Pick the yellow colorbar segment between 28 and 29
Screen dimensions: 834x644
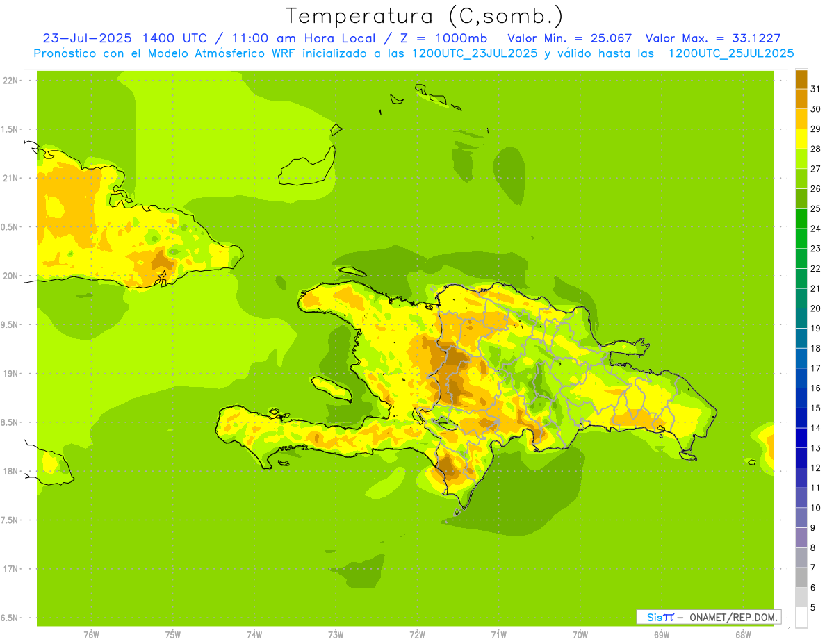click(801, 139)
